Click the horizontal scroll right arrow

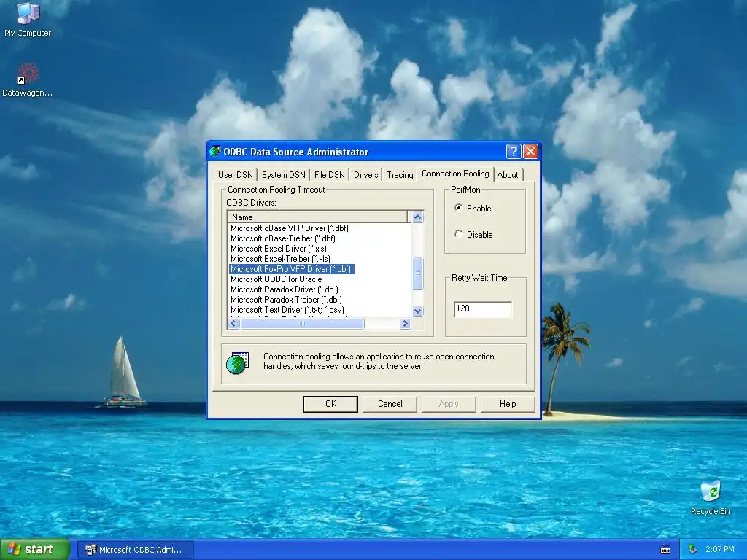coord(405,323)
